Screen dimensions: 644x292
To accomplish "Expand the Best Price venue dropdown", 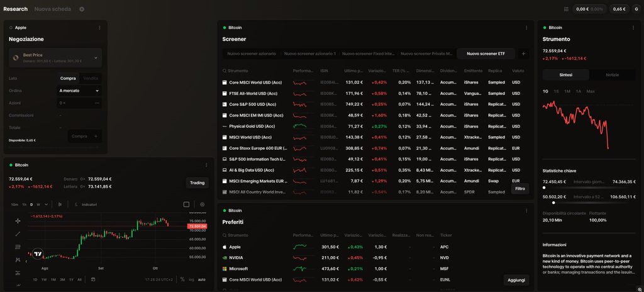I will tap(55, 57).
